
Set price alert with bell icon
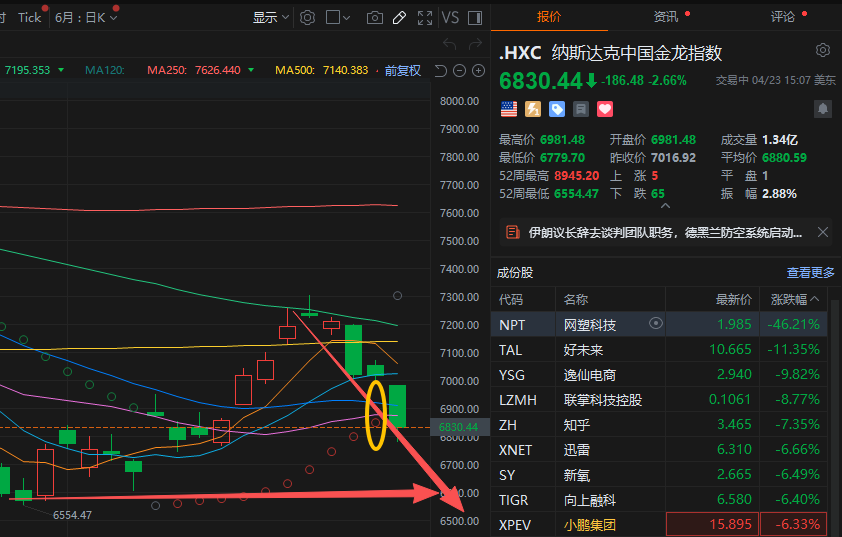823,109
